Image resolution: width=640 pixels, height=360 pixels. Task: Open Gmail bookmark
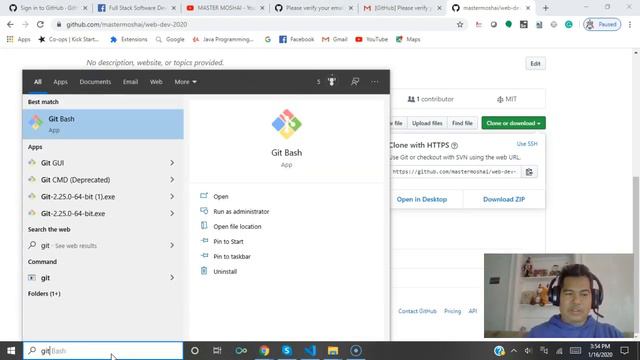click(335, 39)
